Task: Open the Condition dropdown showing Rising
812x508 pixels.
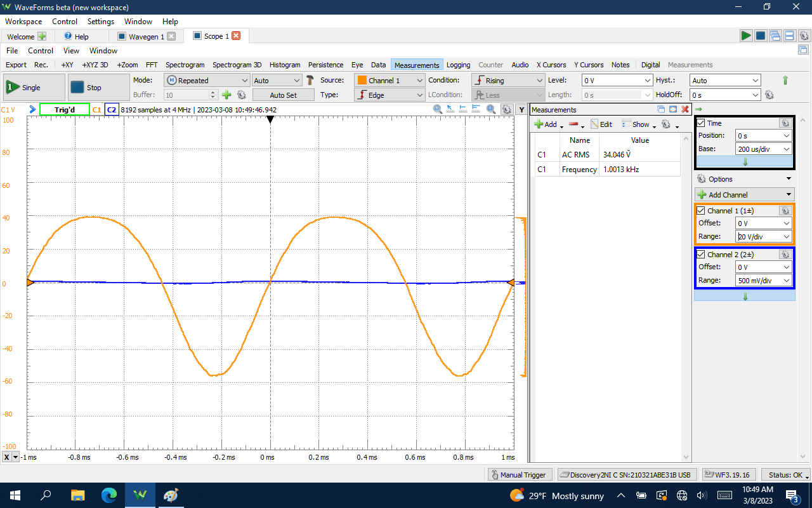Action: [x=507, y=80]
